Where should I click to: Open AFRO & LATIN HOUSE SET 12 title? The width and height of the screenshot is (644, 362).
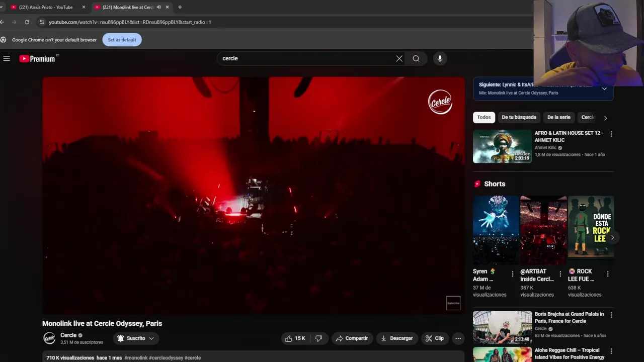pyautogui.click(x=569, y=136)
